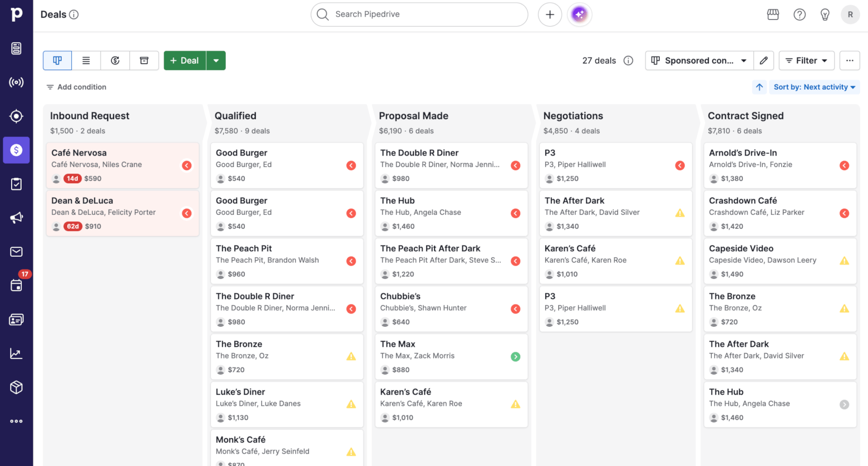Screen dimensions: 868x466
Task: Click warning icon on Luke's Diner deal
Action: [x=351, y=404]
